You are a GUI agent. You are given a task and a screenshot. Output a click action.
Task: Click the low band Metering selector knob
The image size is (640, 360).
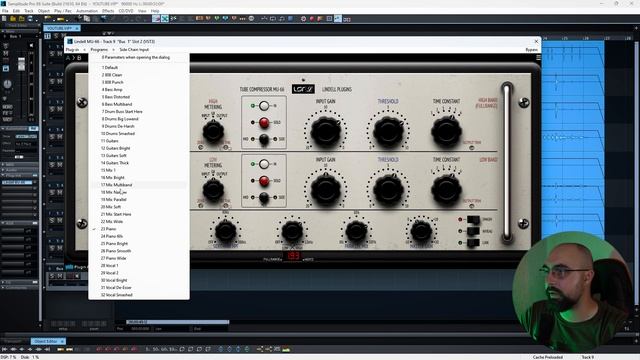pos(213,190)
